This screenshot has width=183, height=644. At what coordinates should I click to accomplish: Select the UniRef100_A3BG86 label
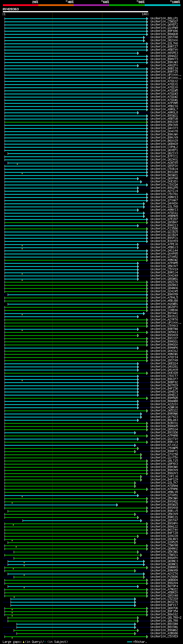[x=164, y=633]
